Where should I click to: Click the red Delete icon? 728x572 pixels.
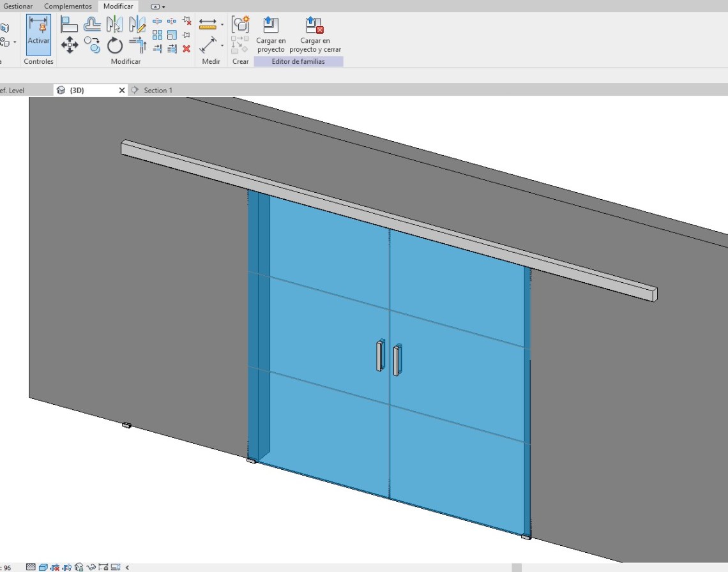point(186,49)
